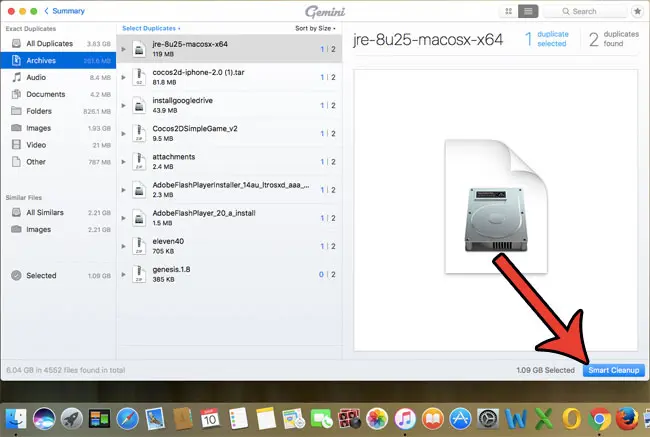Screen dimensions: 650x437
Task: Click the AdobeFlashPlayer_20_a_install icon
Action: click(x=139, y=218)
